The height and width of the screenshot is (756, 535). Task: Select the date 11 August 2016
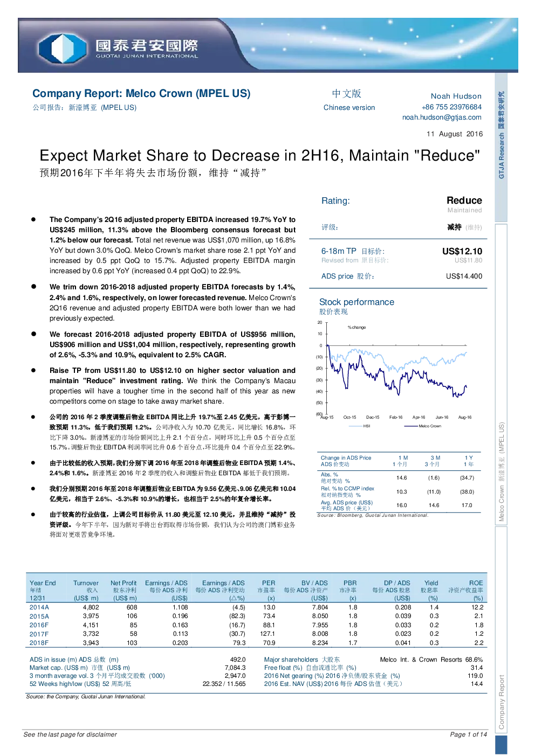click(x=455, y=134)
